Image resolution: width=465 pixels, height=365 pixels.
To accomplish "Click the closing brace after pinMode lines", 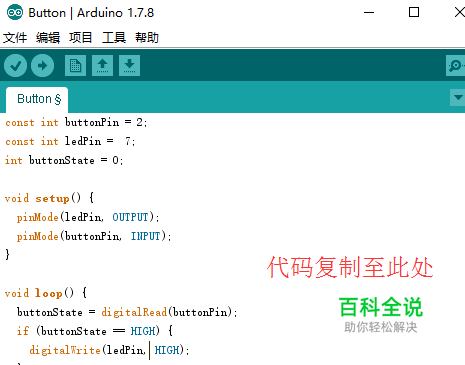I will (x=7, y=255).
